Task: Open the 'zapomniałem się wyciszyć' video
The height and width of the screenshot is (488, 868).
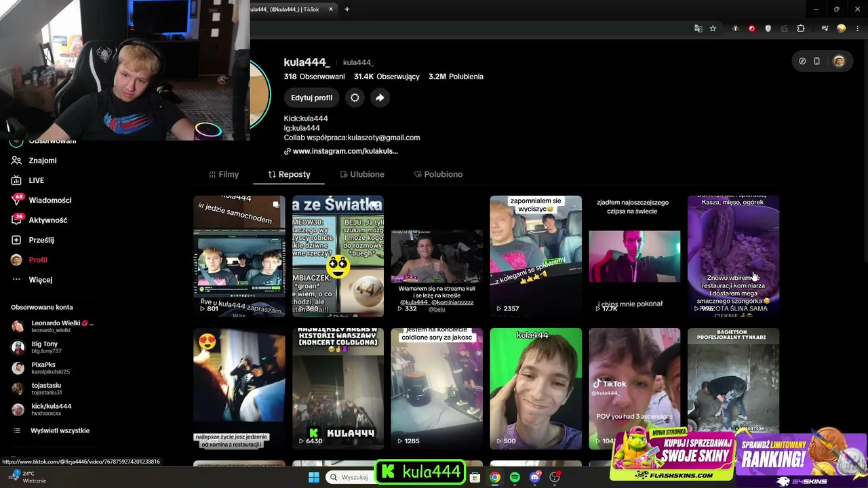Action: pos(536,256)
